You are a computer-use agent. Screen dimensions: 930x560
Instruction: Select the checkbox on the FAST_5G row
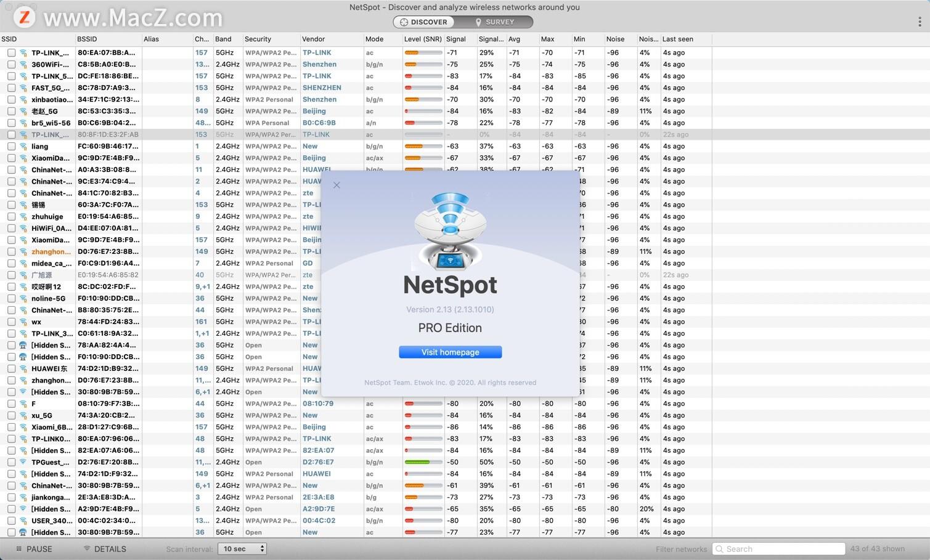[x=11, y=87]
